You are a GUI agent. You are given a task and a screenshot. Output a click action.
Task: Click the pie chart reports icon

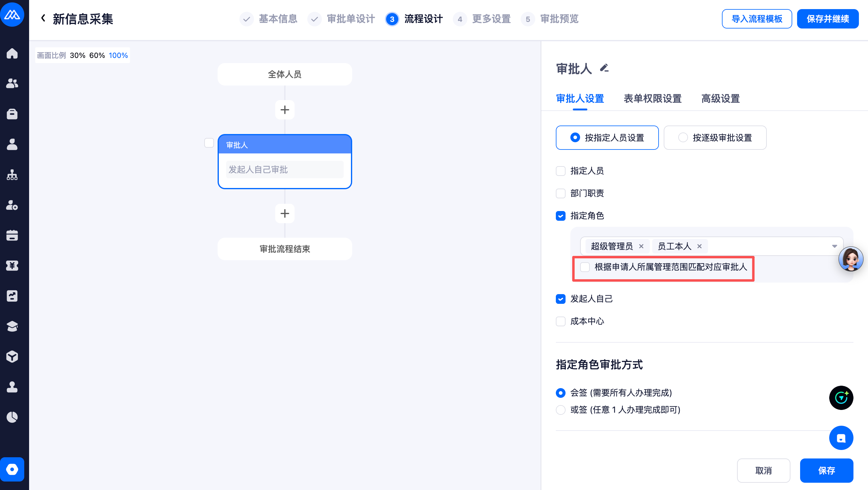click(x=12, y=417)
